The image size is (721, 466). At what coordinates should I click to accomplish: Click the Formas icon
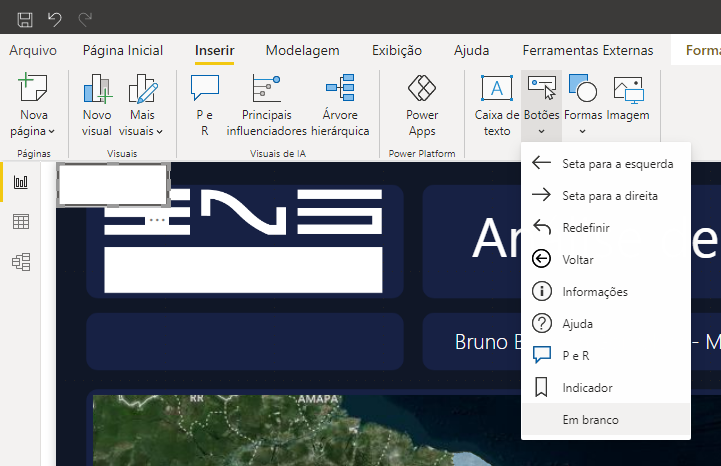coord(583,88)
